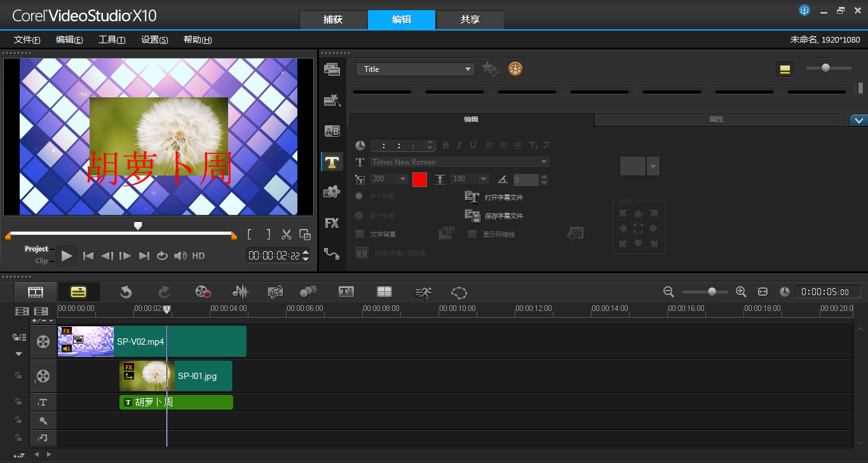Toggle HD preview mode
The image size is (868, 463).
[198, 256]
